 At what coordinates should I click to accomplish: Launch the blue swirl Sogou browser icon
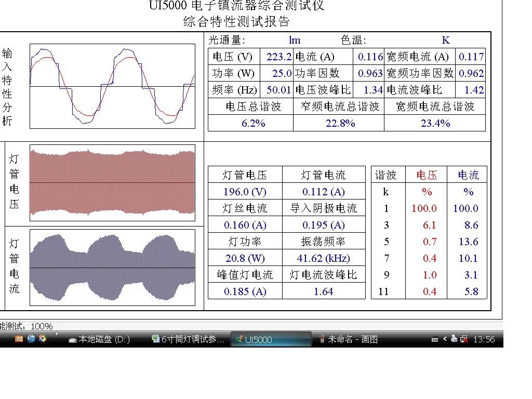tap(31, 339)
